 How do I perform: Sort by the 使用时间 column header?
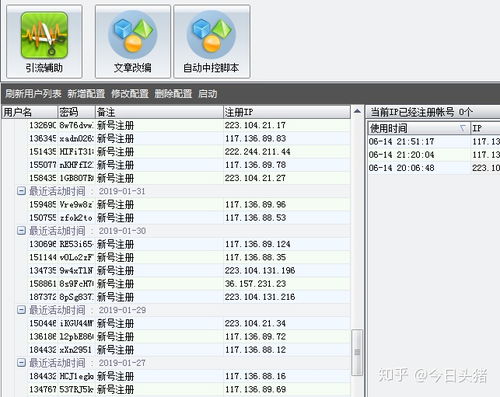tap(419, 128)
